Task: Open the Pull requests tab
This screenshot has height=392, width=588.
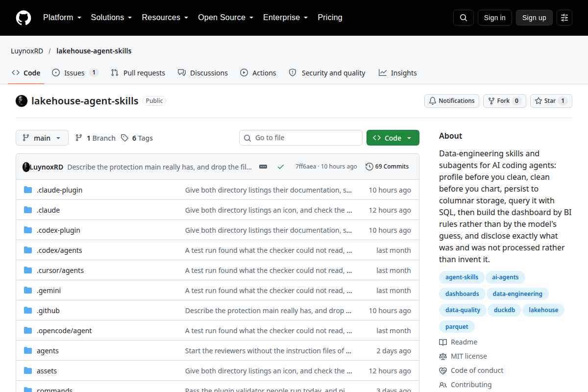Action: point(138,73)
